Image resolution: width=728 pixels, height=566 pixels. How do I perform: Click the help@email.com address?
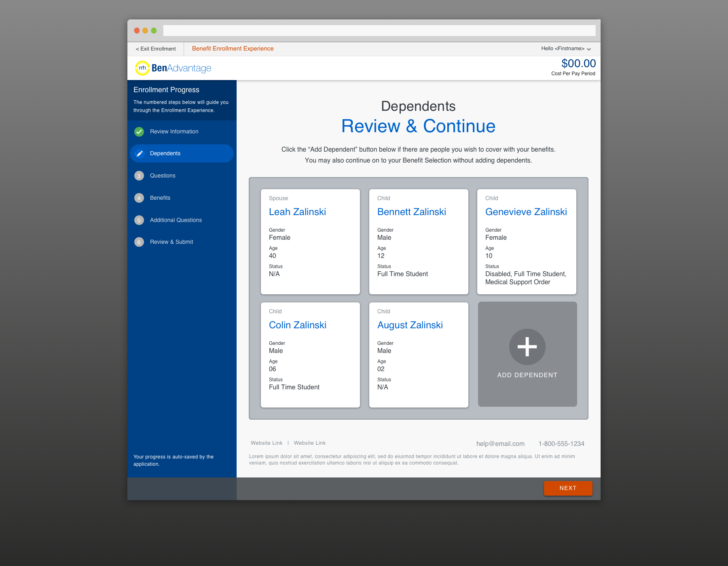point(500,444)
